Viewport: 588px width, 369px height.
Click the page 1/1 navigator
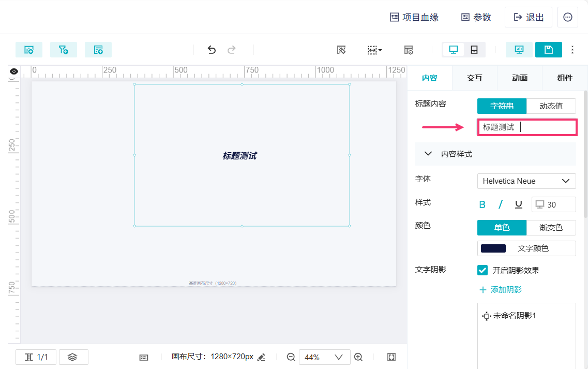click(36, 357)
